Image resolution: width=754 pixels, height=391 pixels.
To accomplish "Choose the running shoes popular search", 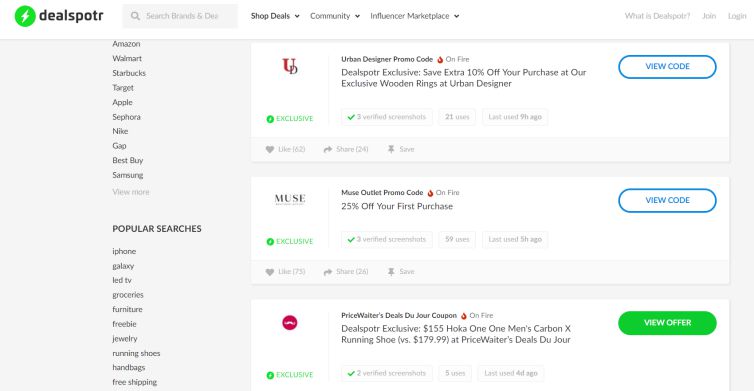I will pos(136,353).
